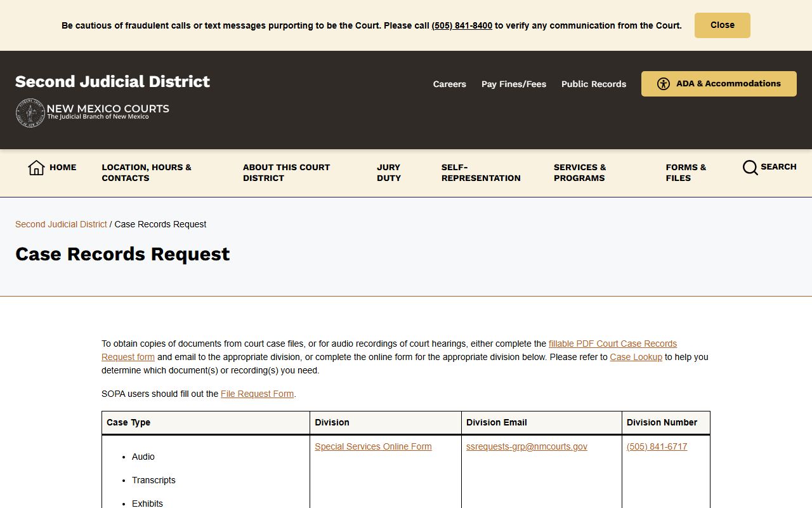Click the Transcripts list item

tap(154, 480)
